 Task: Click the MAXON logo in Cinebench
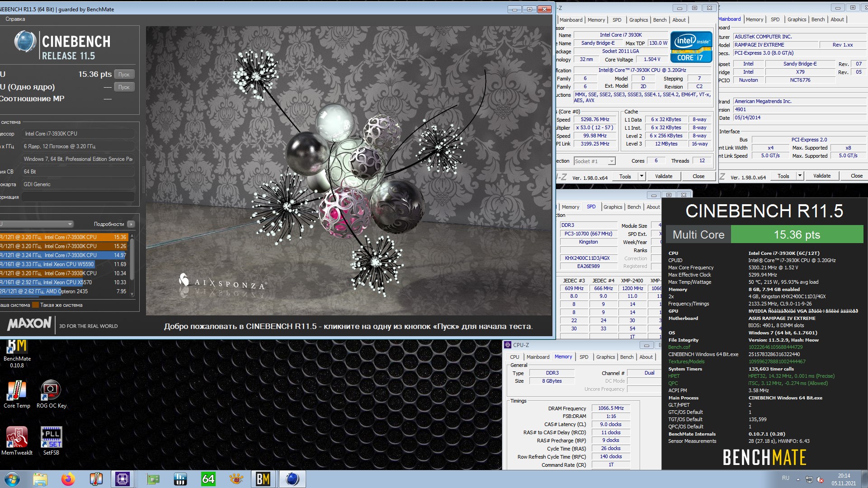coord(29,324)
